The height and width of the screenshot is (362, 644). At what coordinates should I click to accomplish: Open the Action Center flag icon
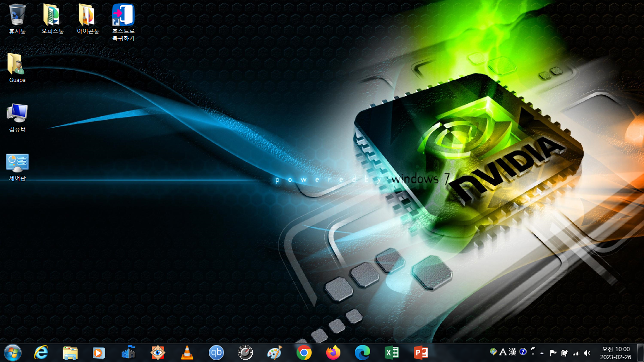coord(553,353)
